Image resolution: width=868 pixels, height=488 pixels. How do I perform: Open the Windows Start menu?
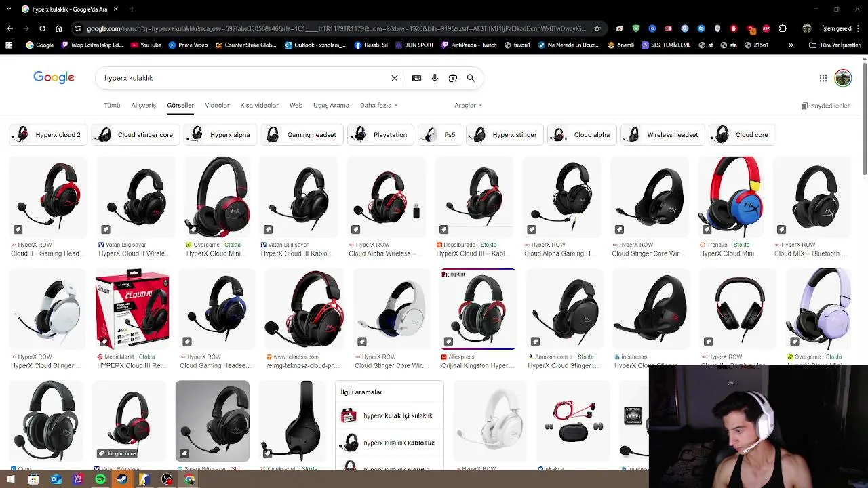point(10,480)
